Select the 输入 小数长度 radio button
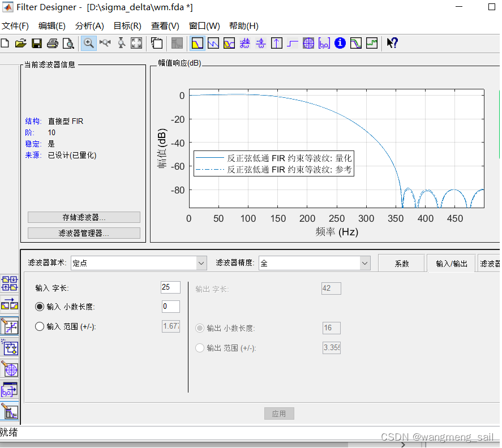Screen dimensions: 502x448 pyautogui.click(x=40, y=307)
